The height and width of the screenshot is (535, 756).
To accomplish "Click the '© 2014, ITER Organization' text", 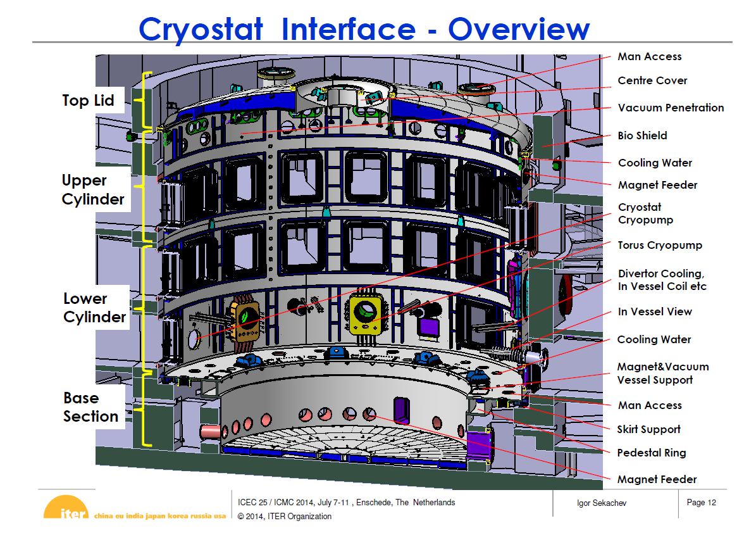I will pyautogui.click(x=285, y=516).
